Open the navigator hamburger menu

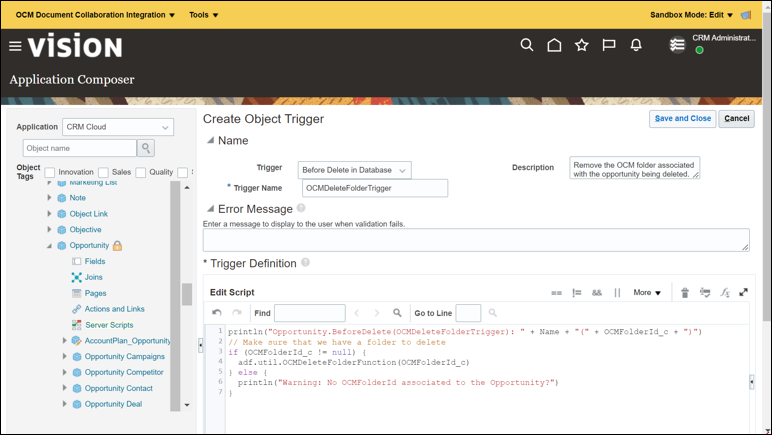(x=15, y=46)
